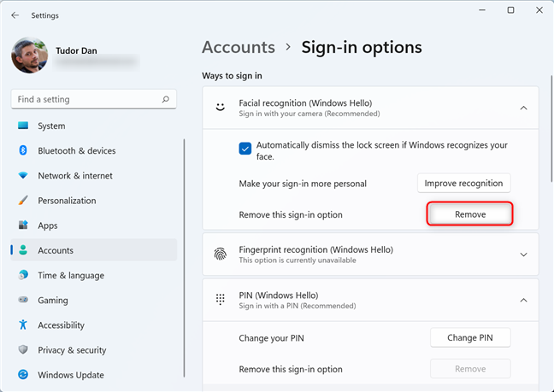Click 'Make your sign-in more personal' text
This screenshot has height=392, width=554.
(303, 184)
